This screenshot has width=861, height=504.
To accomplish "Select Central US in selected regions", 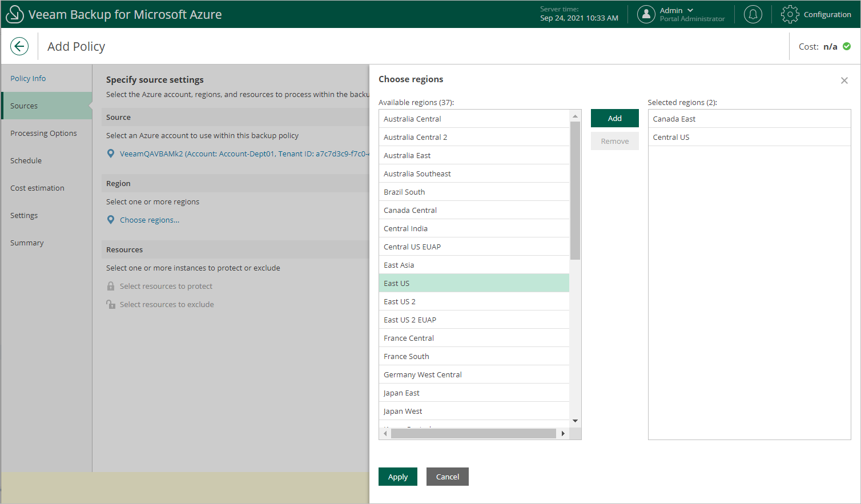I will pos(750,137).
